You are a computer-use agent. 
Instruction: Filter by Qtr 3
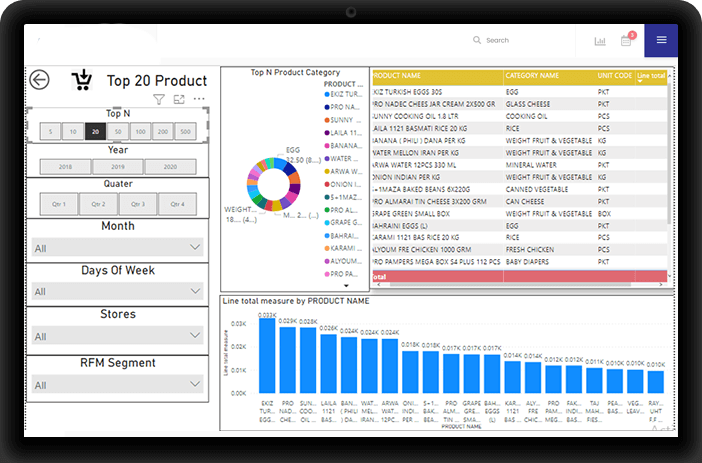tap(138, 204)
